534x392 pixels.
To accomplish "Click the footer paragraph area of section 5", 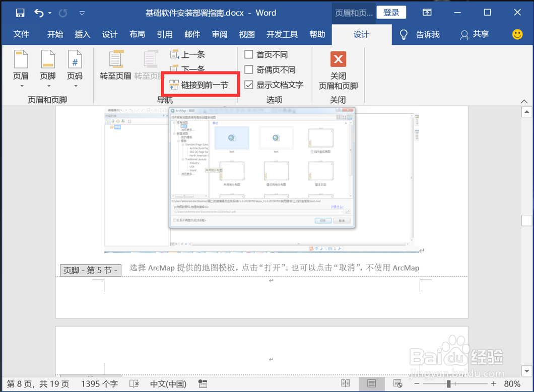I will pos(261,282).
